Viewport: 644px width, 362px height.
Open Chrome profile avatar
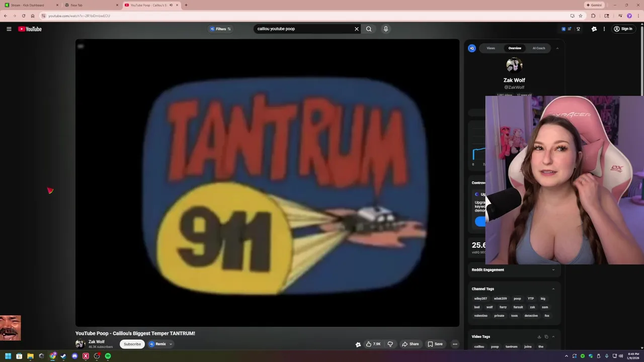[x=629, y=16]
